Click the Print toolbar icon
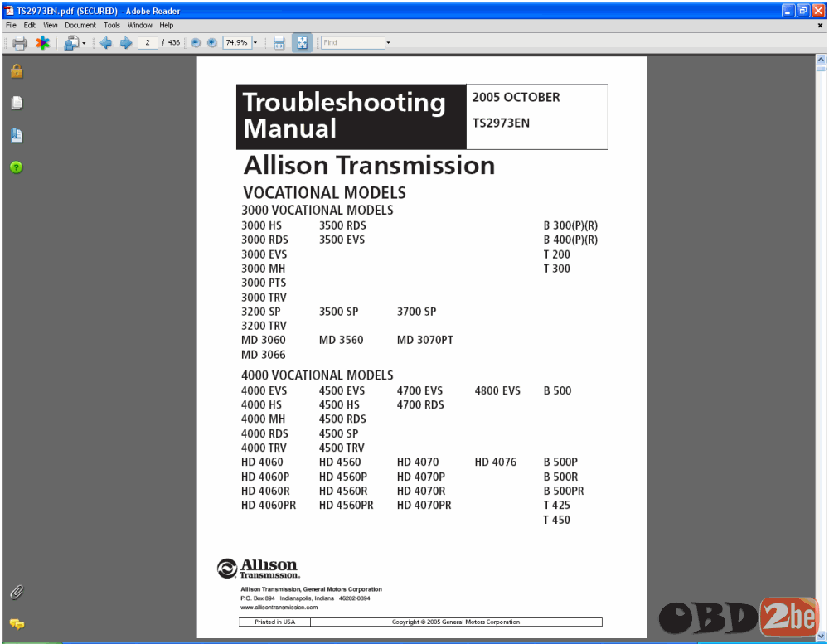This screenshot has width=829, height=644. click(20, 43)
